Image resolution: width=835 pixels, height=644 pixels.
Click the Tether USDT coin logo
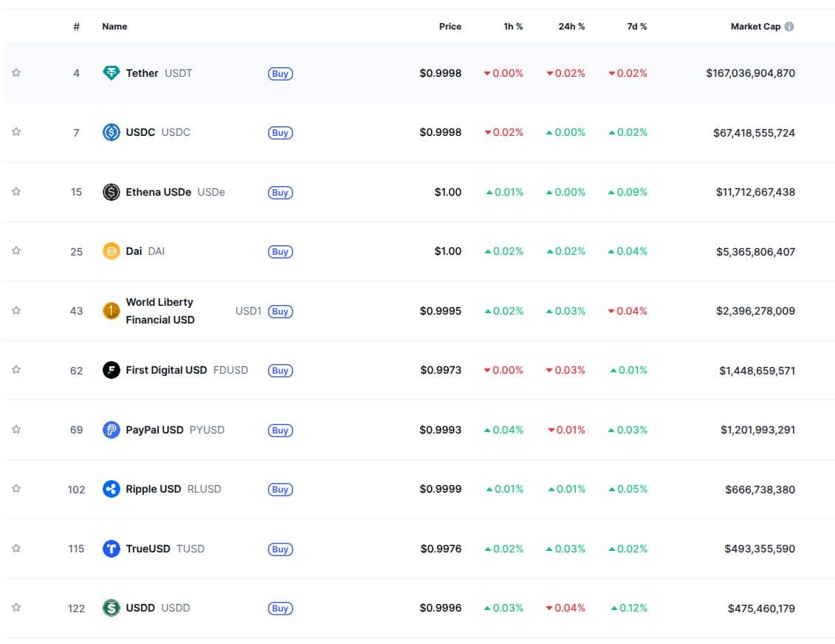click(x=111, y=72)
